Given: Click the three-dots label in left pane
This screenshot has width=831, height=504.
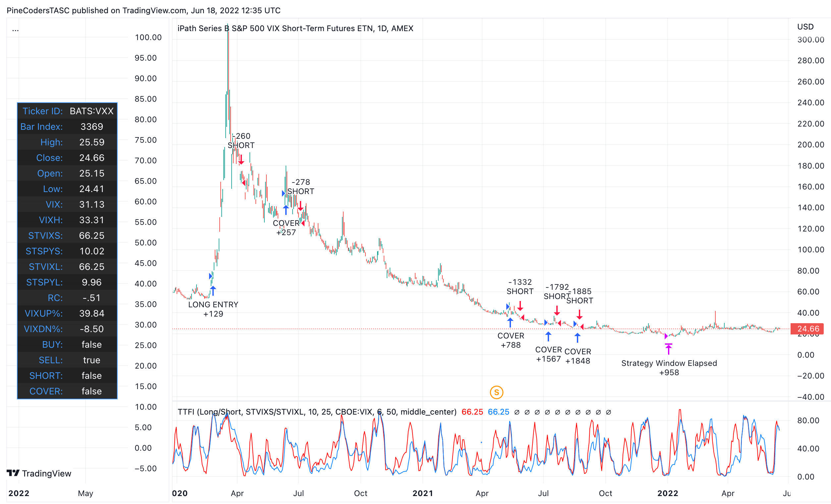Looking at the screenshot, I should click(x=16, y=30).
